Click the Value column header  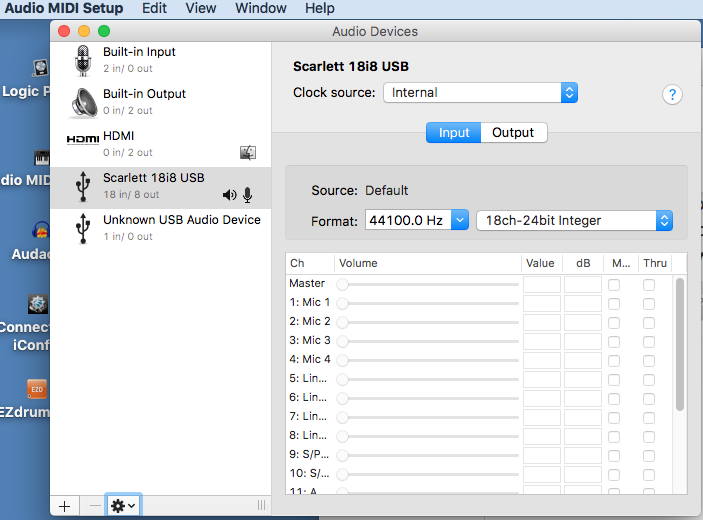(540, 263)
